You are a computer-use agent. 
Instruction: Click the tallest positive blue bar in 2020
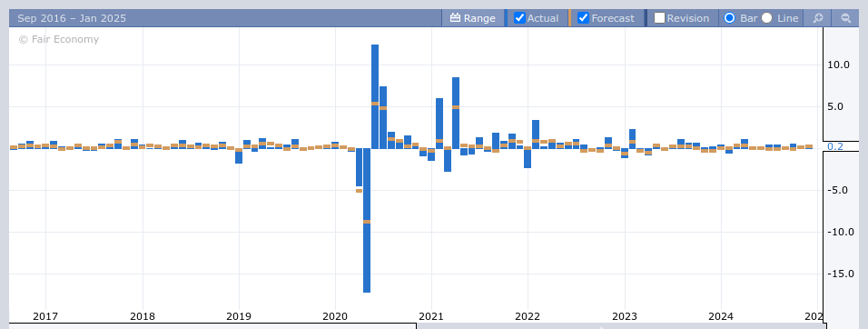375,96
